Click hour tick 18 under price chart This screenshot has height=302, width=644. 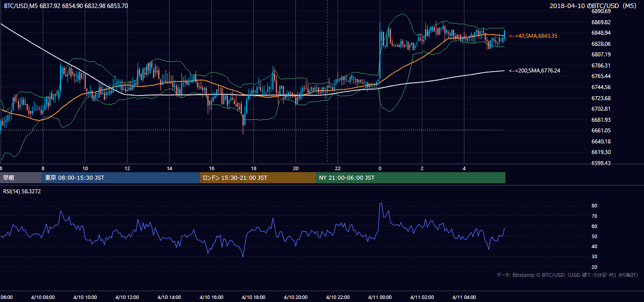(x=253, y=169)
